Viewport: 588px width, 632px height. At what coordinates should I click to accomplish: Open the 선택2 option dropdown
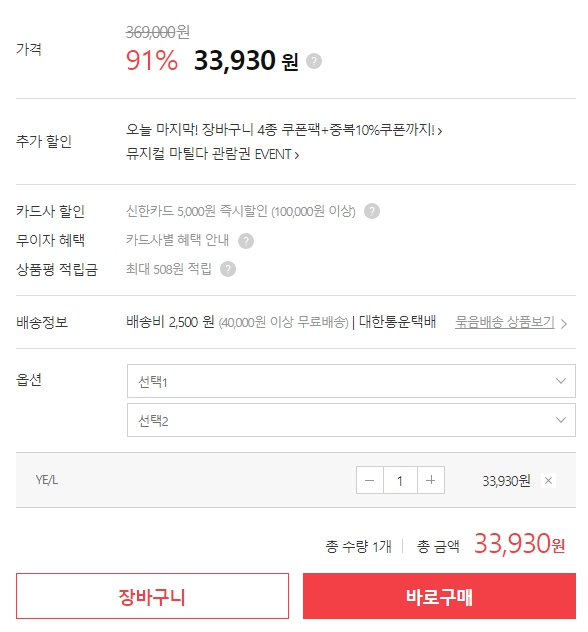pos(351,420)
